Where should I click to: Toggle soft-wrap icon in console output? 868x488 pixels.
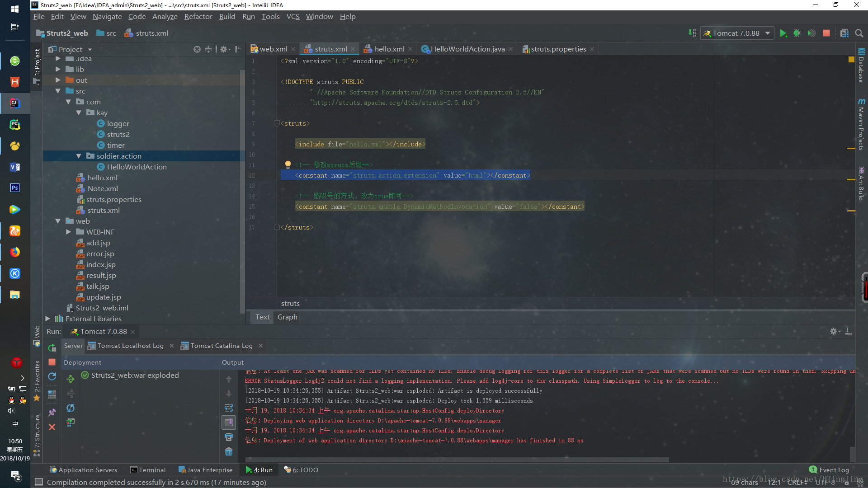pos(229,408)
